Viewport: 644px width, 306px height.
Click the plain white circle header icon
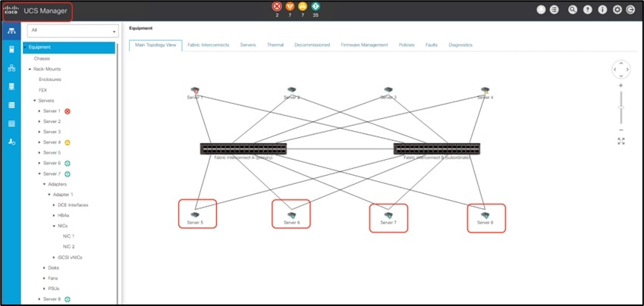click(542, 10)
